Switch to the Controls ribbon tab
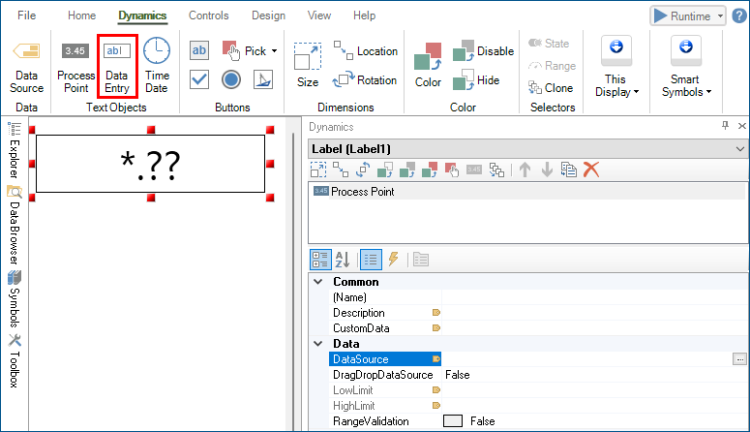The width and height of the screenshot is (750, 432). (x=208, y=16)
